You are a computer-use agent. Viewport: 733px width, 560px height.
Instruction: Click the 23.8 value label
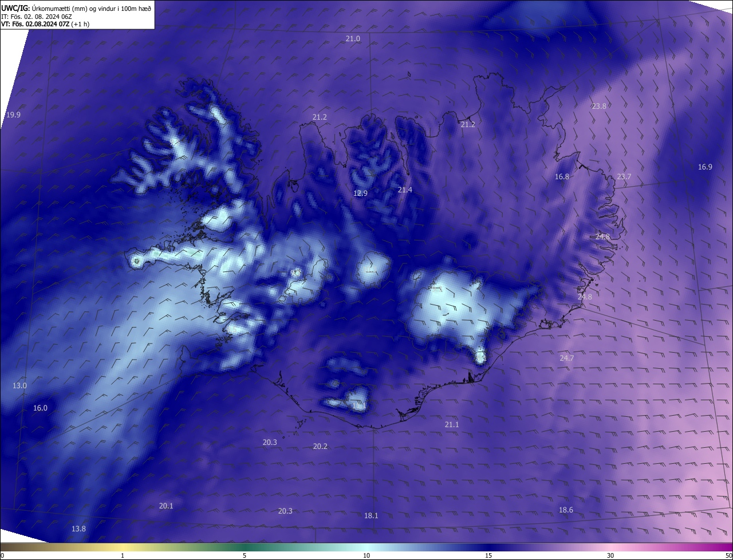point(599,106)
